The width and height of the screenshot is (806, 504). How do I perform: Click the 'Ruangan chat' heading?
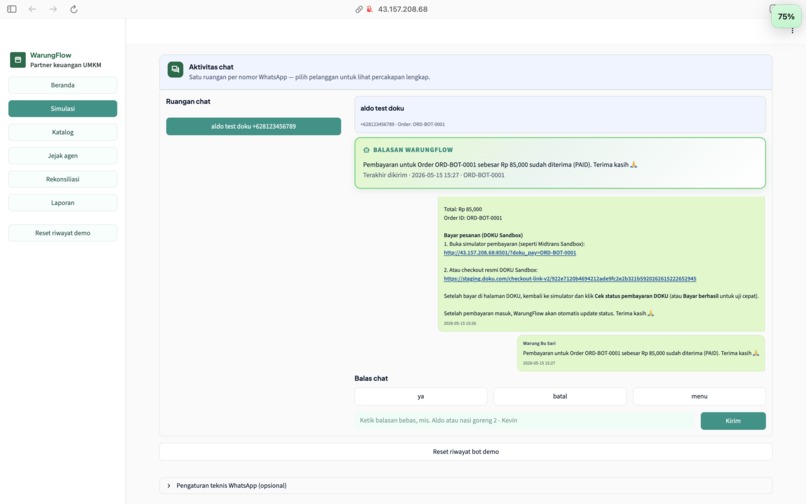188,101
